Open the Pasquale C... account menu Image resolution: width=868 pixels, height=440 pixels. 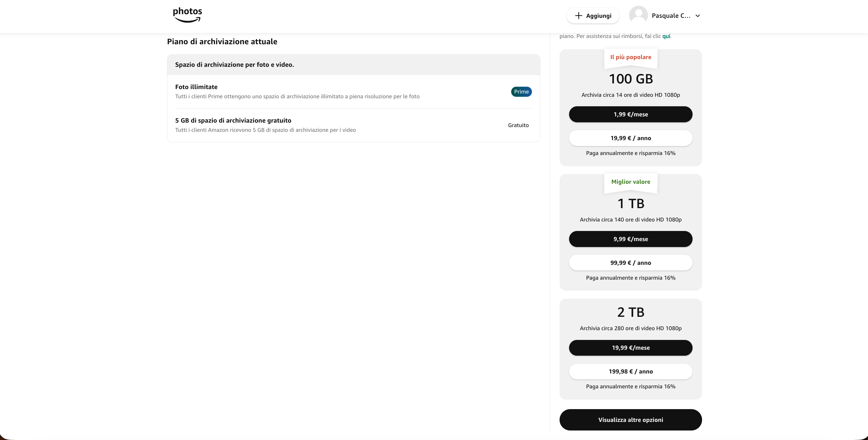pyautogui.click(x=671, y=16)
